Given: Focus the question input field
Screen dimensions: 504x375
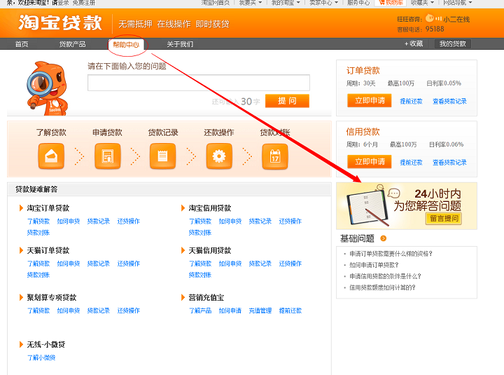Looking at the screenshot, I should tap(199, 83).
